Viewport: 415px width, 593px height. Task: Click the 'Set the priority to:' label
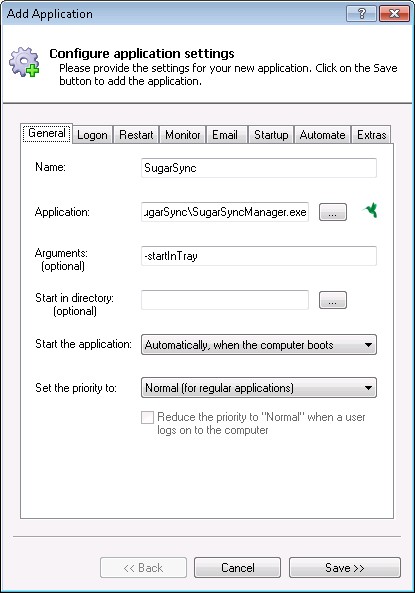[76, 388]
